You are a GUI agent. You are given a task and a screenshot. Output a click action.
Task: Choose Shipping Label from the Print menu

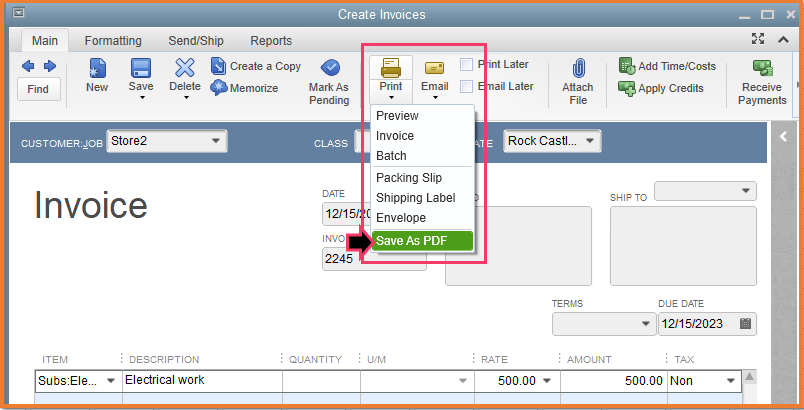423,198
